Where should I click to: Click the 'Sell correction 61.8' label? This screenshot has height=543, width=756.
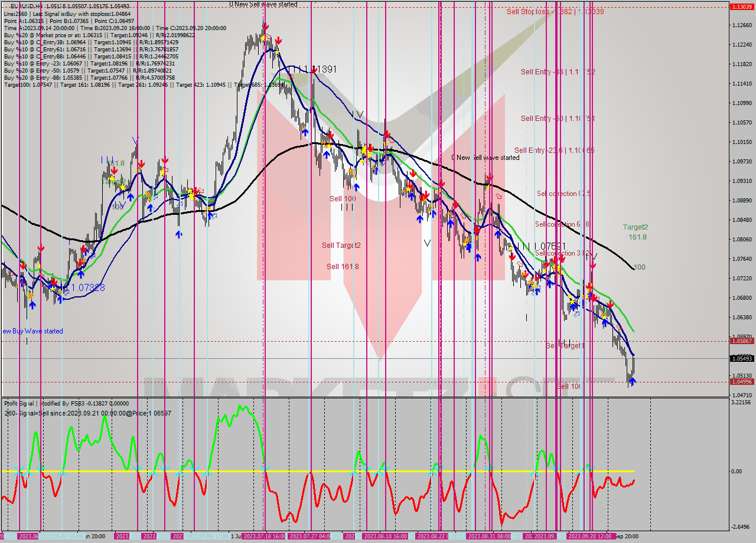(x=562, y=224)
